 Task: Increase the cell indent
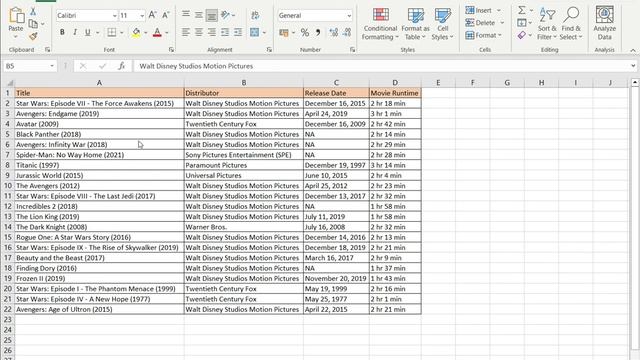[238, 32]
